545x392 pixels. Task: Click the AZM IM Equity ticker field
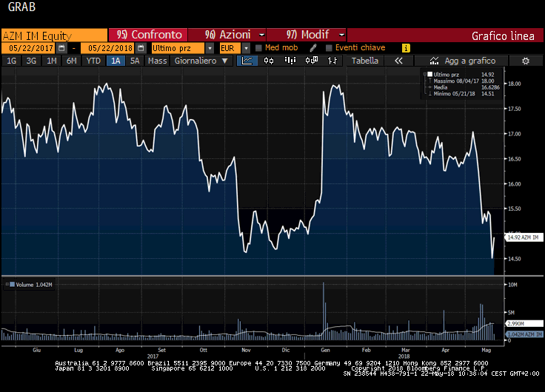(x=54, y=35)
